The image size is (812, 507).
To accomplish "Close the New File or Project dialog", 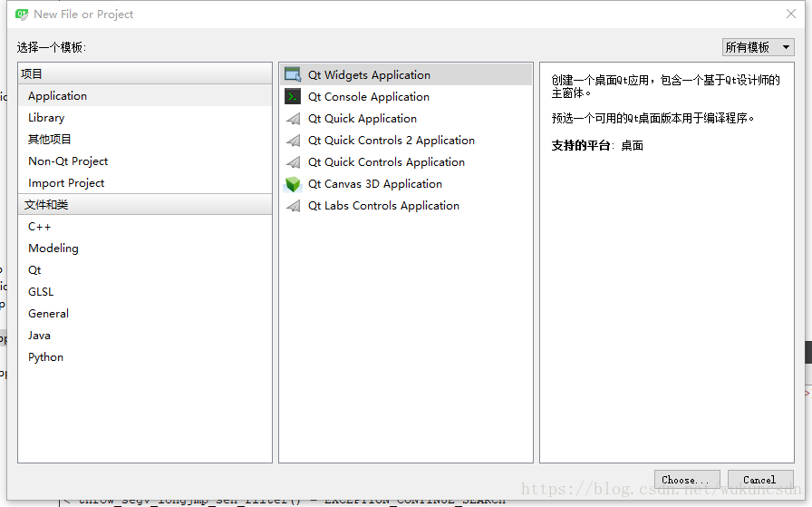I will [x=791, y=14].
